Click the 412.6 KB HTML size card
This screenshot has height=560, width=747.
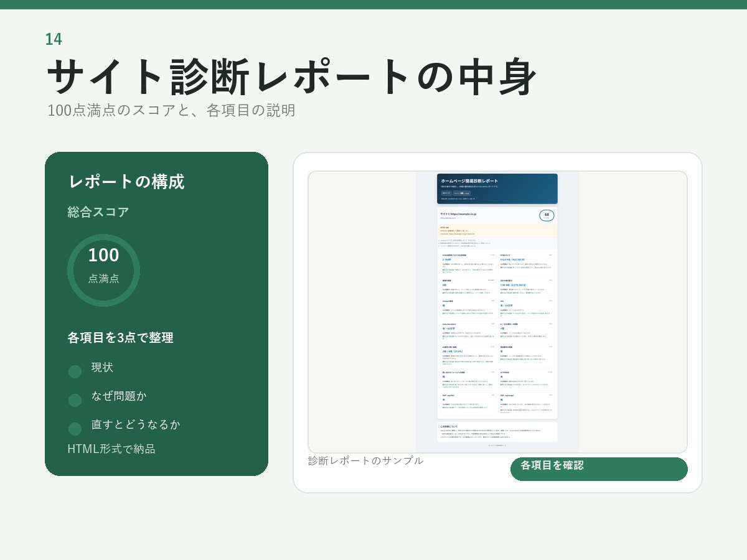click(526, 263)
